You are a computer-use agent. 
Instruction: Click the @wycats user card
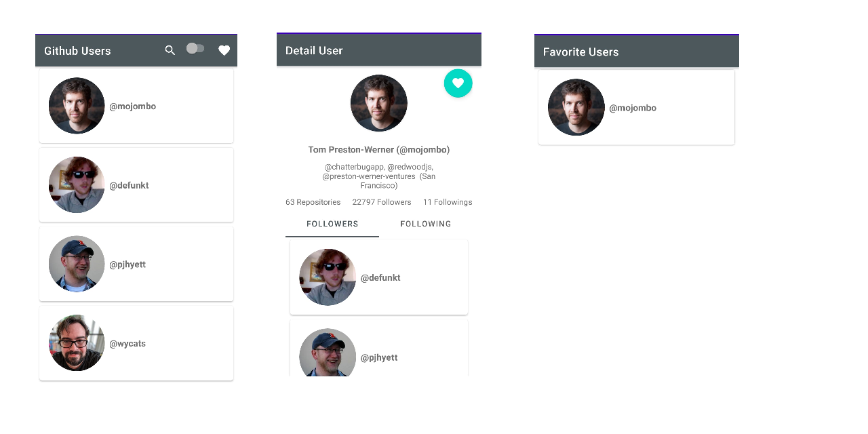(136, 343)
